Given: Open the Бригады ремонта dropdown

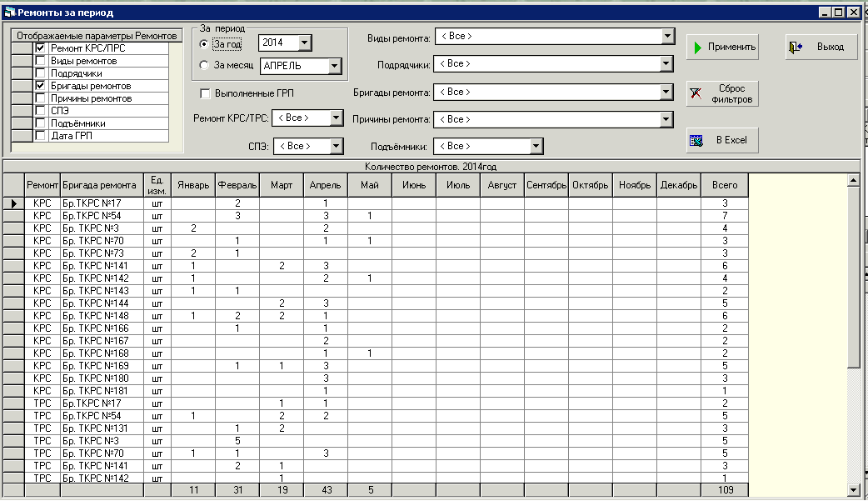Looking at the screenshot, I should pos(666,92).
